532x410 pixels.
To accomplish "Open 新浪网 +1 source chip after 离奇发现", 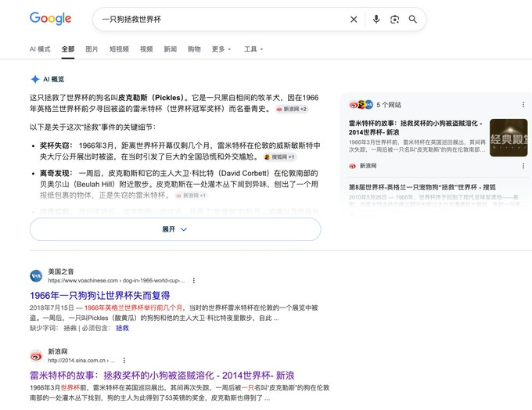I will tap(192, 196).
